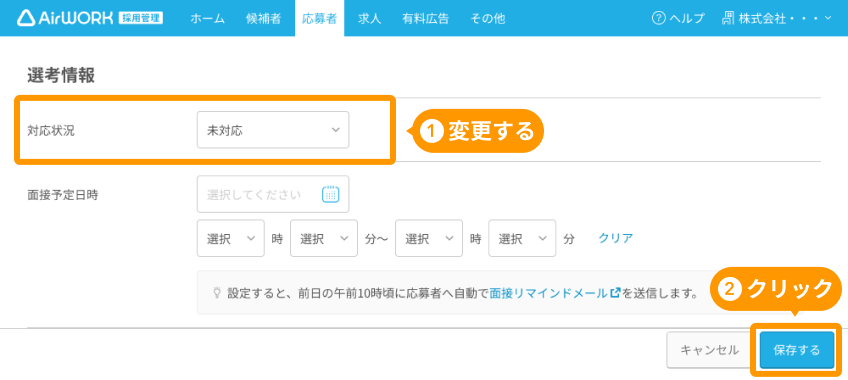Open the calendar icon in date field
The image size is (848, 380).
click(x=330, y=194)
